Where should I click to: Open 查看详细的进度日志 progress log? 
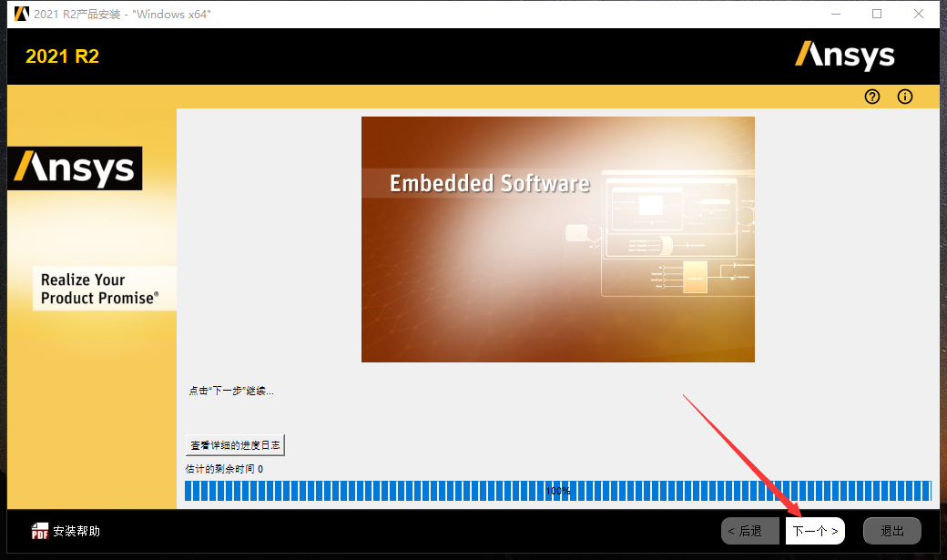coord(235,444)
